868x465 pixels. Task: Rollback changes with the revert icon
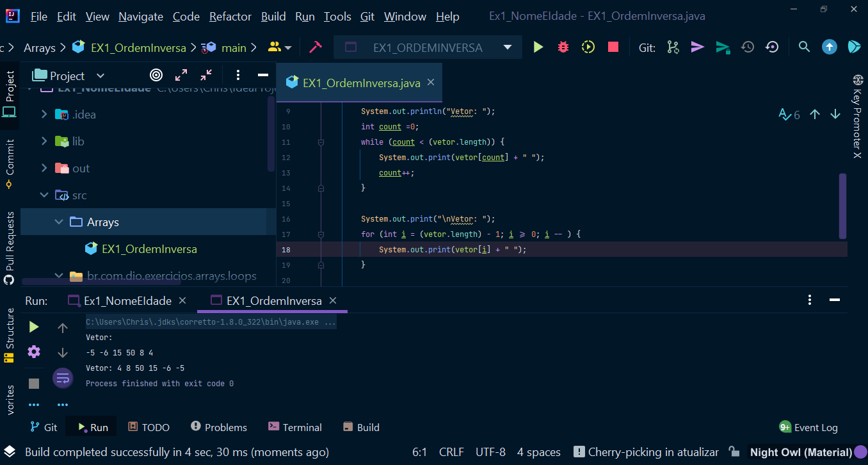(773, 47)
